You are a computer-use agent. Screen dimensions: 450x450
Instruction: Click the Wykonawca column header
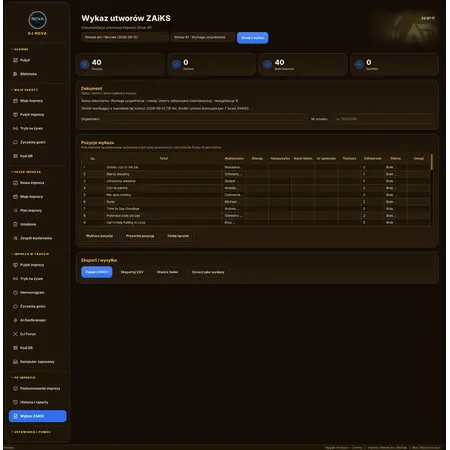234,159
